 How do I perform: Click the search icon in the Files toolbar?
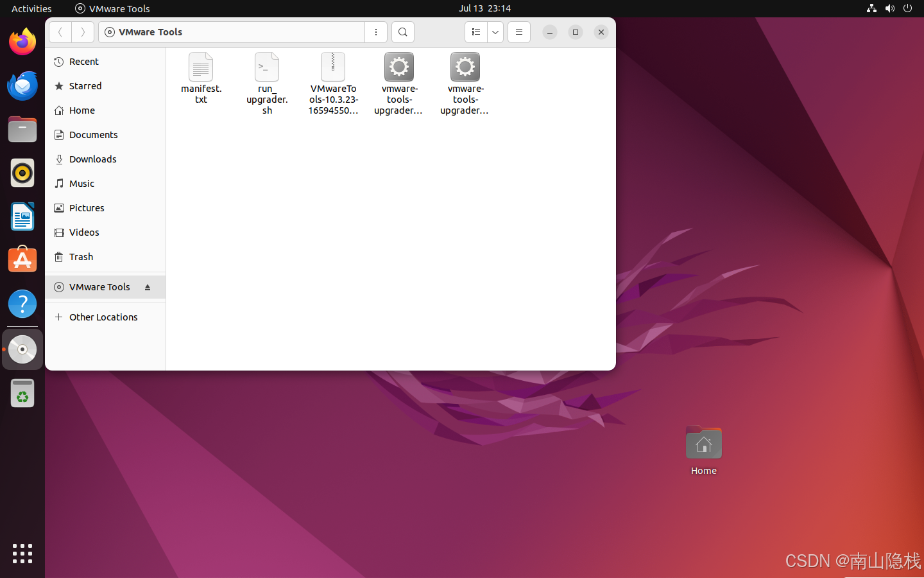click(x=402, y=32)
